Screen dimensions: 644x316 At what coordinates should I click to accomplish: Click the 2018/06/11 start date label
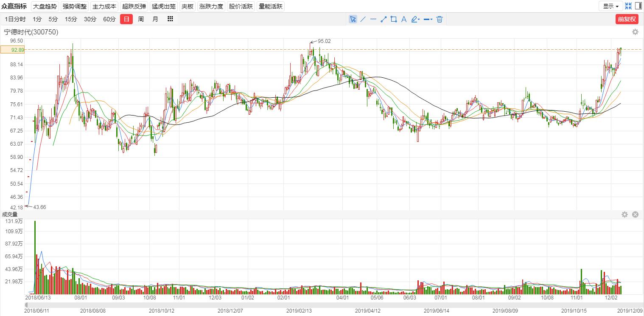pyautogui.click(x=36, y=310)
